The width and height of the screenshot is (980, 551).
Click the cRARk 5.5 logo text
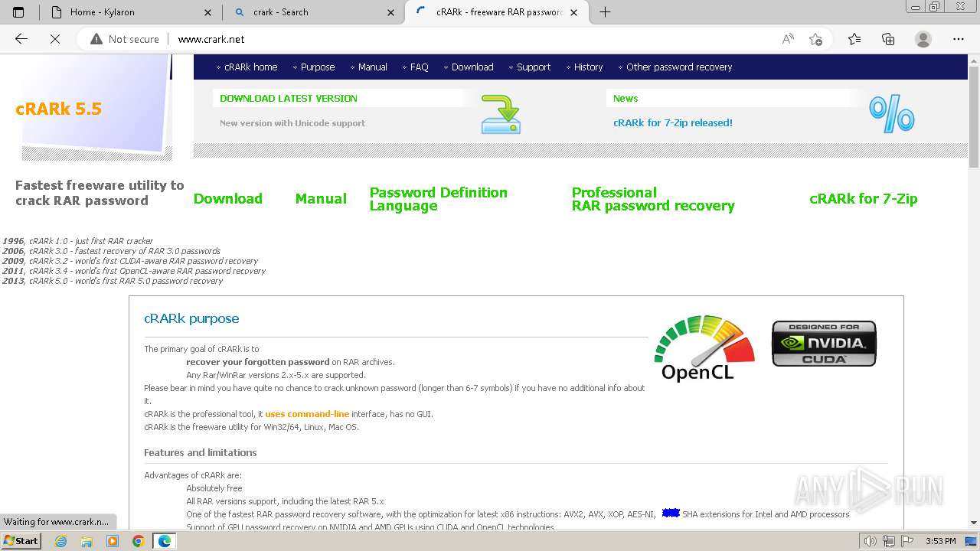[x=58, y=109]
